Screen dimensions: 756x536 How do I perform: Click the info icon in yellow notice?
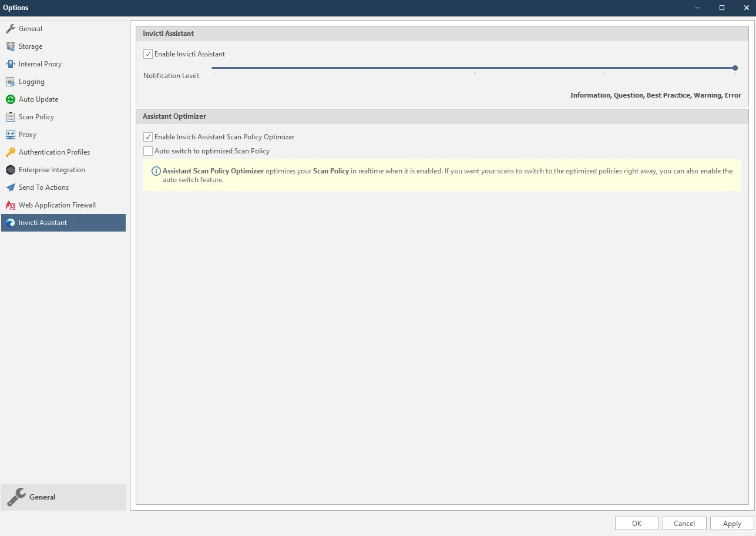pos(156,171)
